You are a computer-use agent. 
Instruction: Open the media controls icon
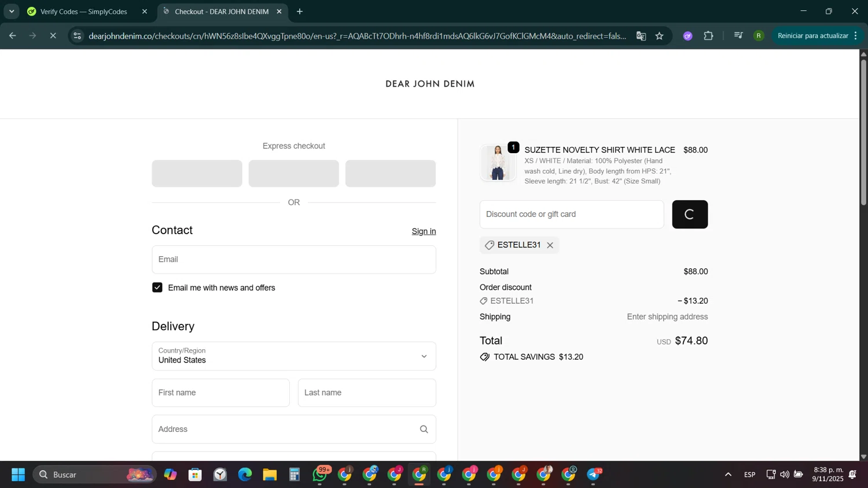[738, 36]
